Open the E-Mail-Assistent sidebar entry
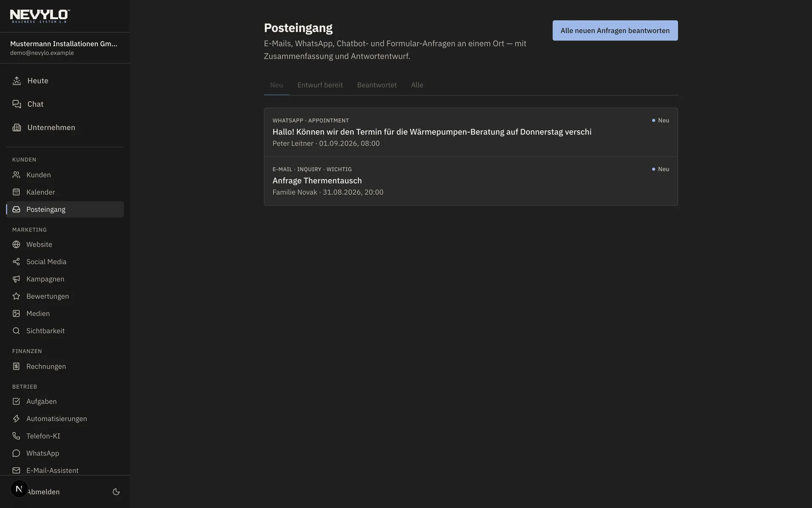This screenshot has height=508, width=812. 65,470
